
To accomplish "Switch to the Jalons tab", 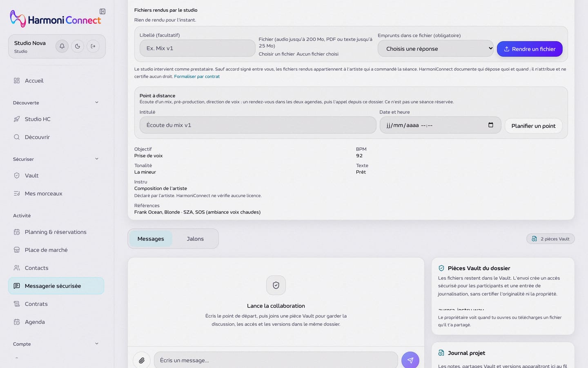I will click(x=195, y=239).
